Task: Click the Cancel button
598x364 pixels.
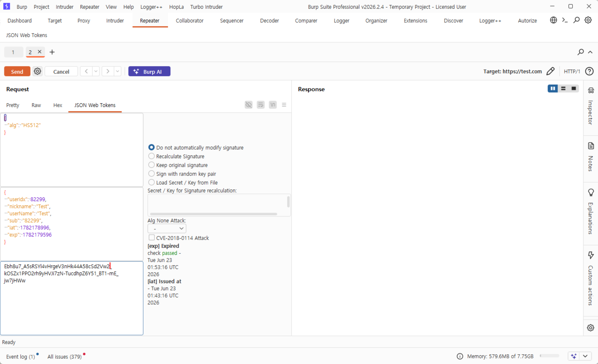Action: 61,71
